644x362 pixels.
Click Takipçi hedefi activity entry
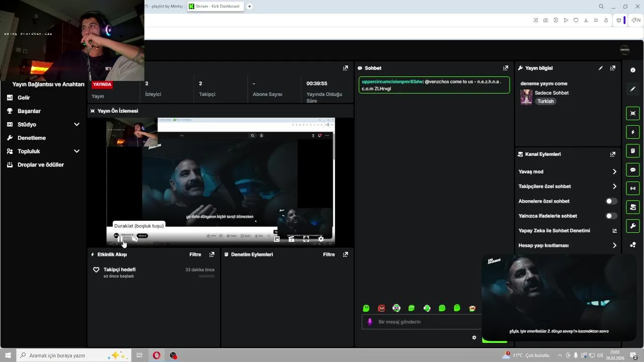point(154,272)
